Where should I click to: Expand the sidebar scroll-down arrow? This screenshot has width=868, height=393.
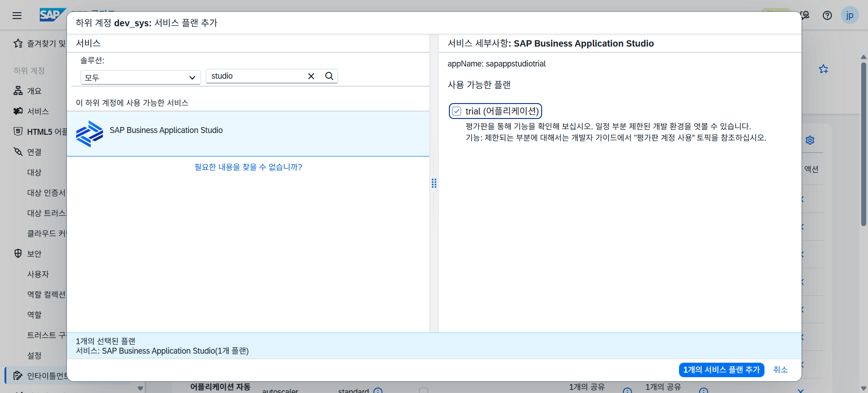click(x=140, y=388)
